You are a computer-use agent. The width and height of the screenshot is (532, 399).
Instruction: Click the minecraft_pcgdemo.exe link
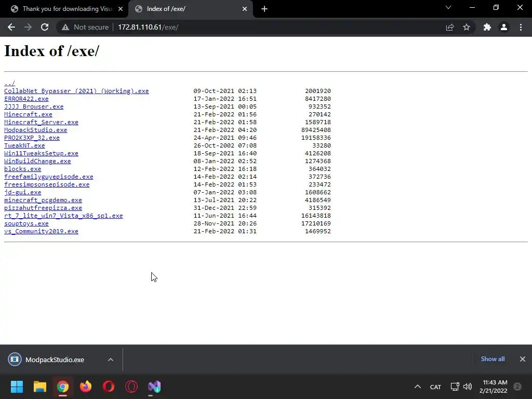pyautogui.click(x=43, y=200)
